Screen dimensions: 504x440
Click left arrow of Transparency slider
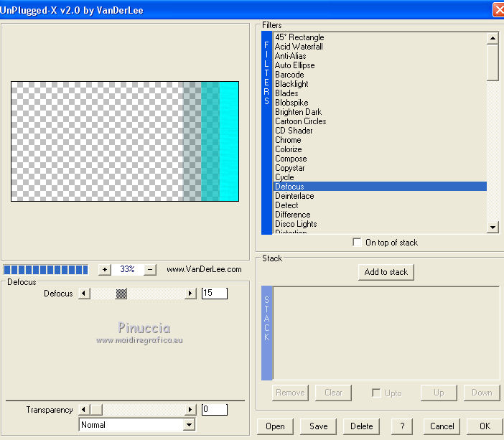(84, 409)
